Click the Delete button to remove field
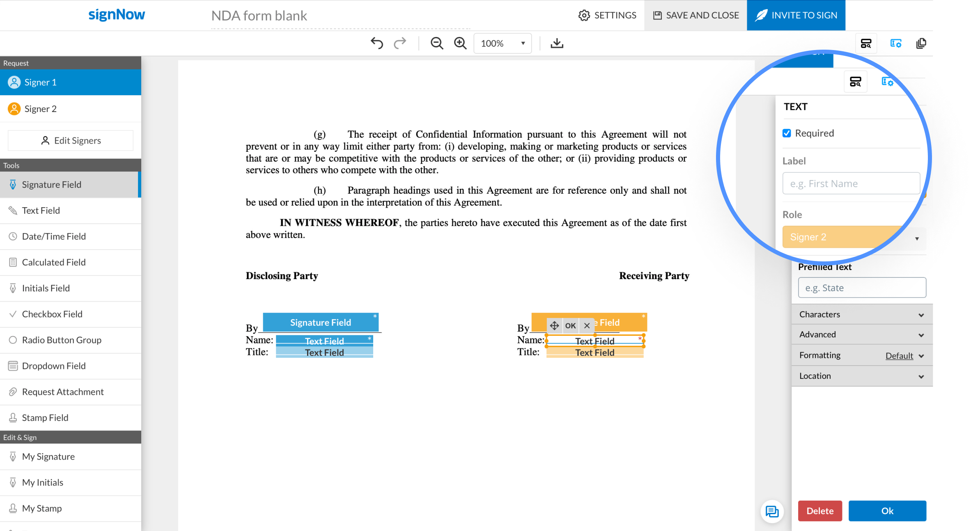Viewport: 980px width, 531px height. point(821,511)
